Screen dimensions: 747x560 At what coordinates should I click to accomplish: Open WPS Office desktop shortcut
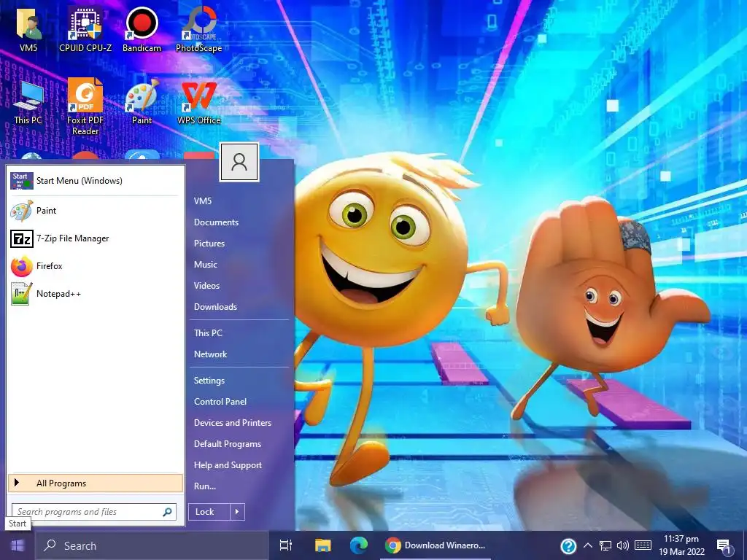(x=198, y=102)
